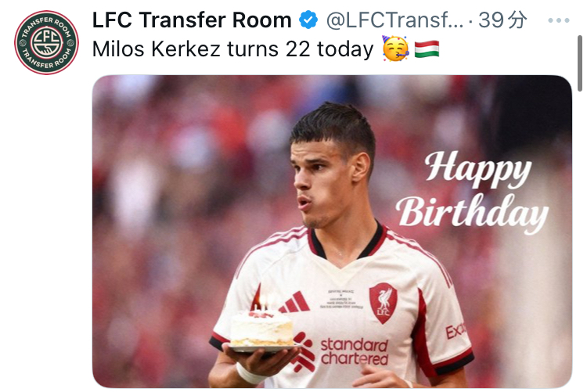Screen dimensions: 587x392
Task: Open the LFC Transfer Room profile avatar
Action: 47,42
